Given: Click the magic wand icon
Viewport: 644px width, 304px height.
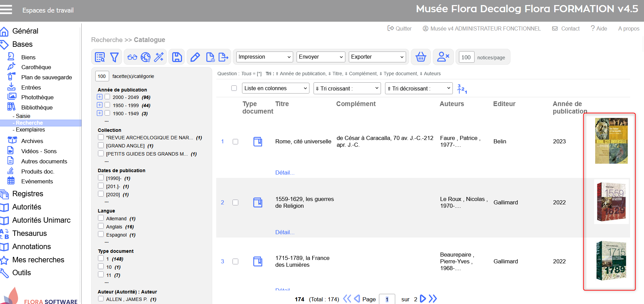Looking at the screenshot, I should pos(159,57).
